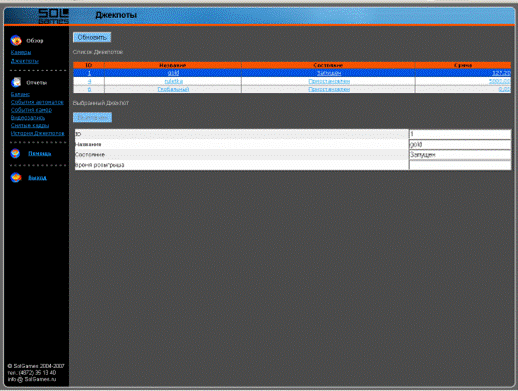Open the События автоматов report

37,102
